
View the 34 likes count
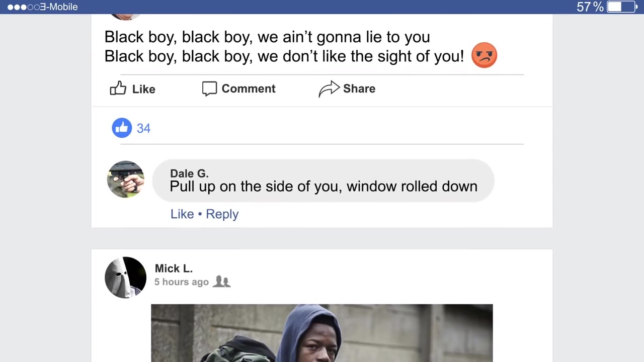coord(143,128)
